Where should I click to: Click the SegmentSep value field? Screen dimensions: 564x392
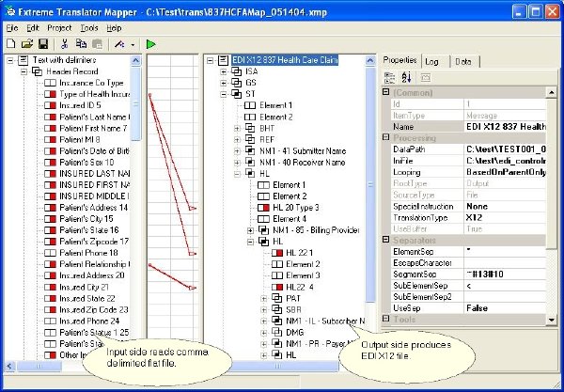(x=505, y=274)
